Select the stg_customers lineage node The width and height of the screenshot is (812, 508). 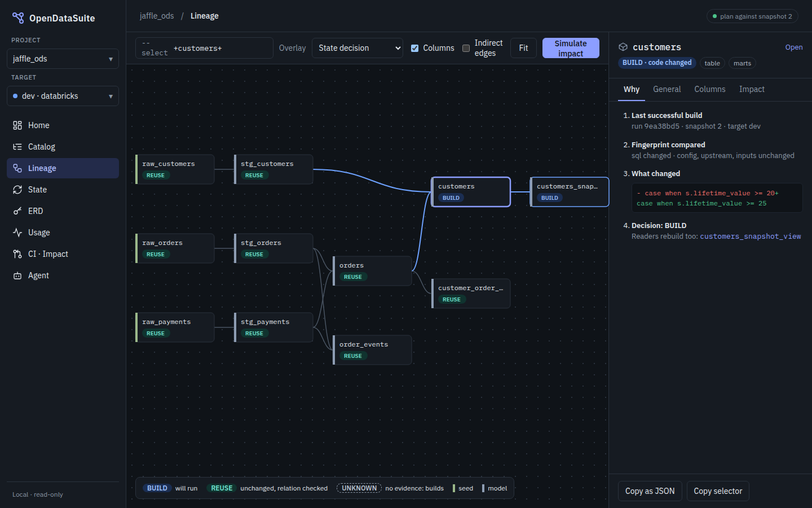click(x=273, y=169)
